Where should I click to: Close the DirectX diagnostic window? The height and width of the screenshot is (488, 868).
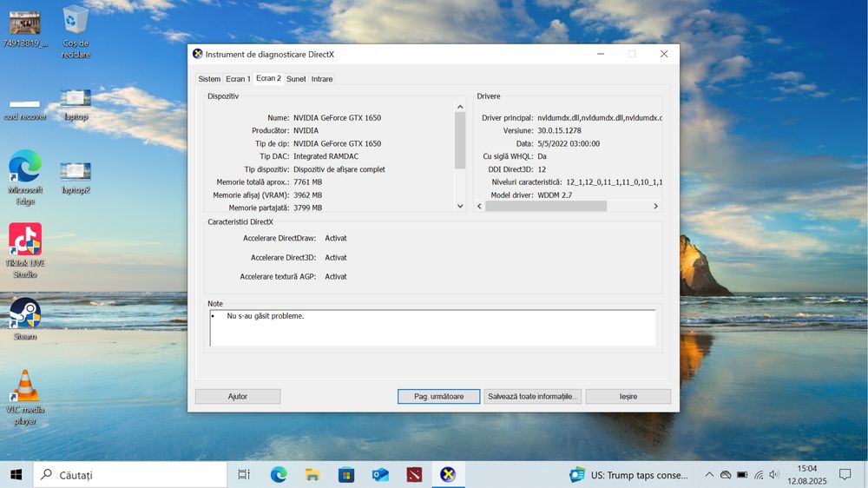click(x=664, y=54)
